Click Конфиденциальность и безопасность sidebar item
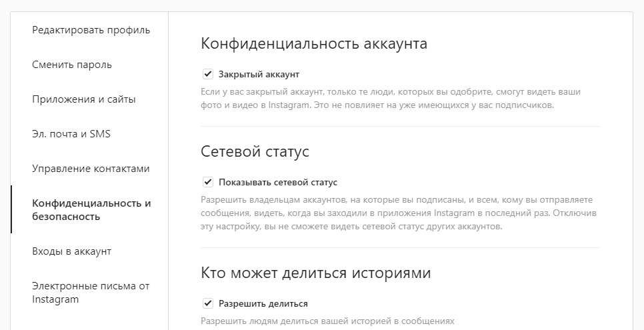This screenshot has height=330, width=644. click(x=91, y=210)
